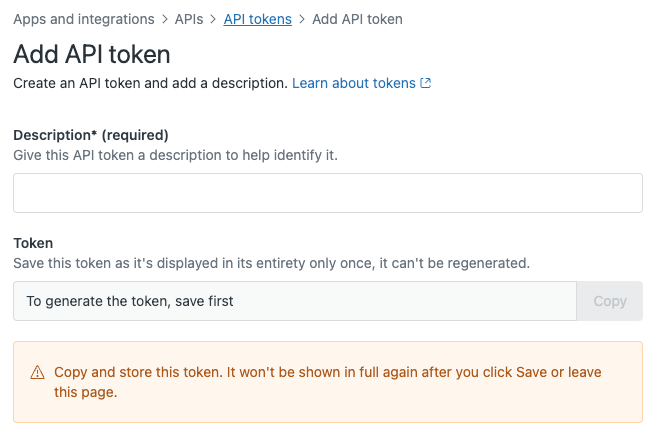659x445 pixels.
Task: Focus the Description text input box
Action: (327, 193)
